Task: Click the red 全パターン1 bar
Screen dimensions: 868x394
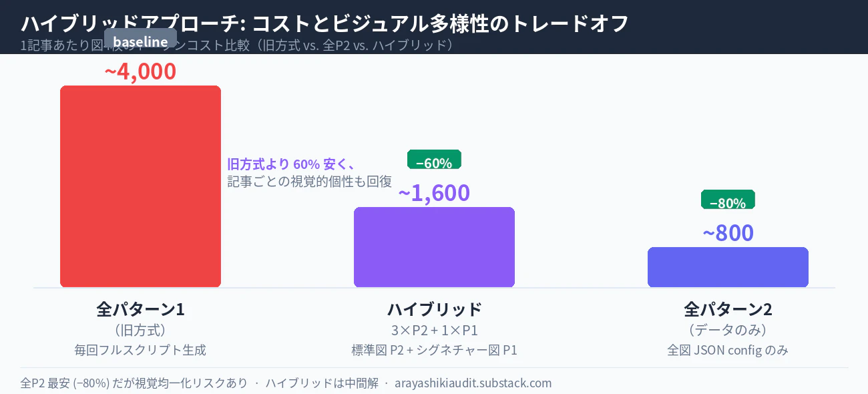Action: click(140, 186)
